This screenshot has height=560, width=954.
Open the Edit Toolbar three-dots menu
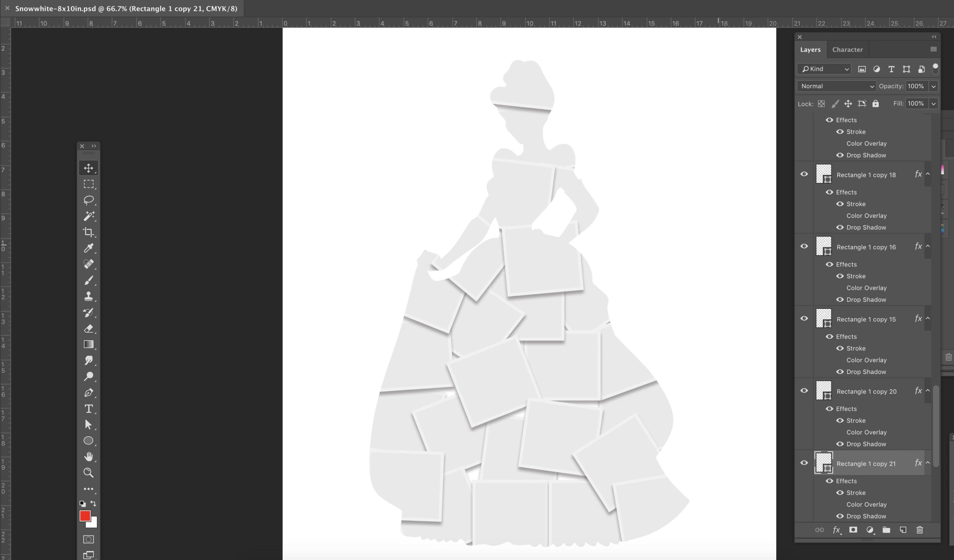coord(89,489)
